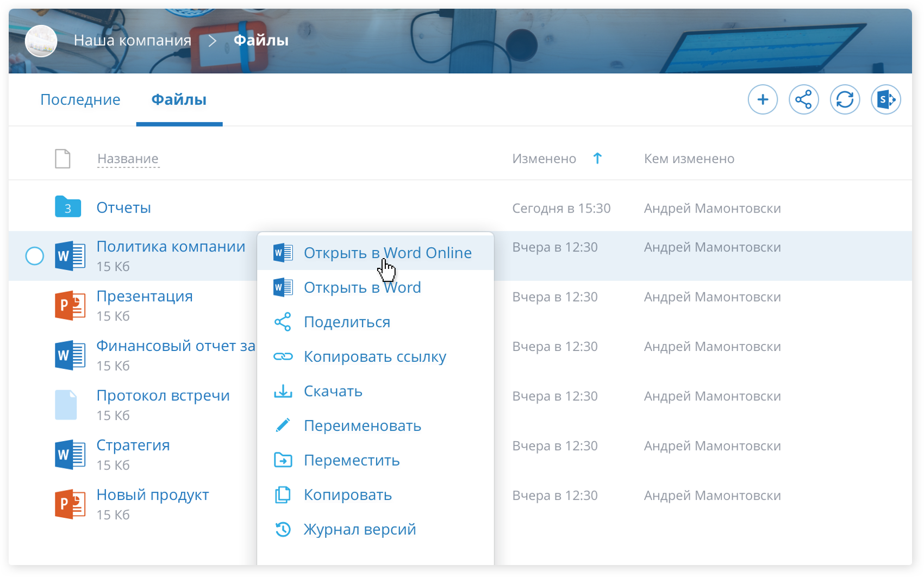This screenshot has height=577, width=924.
Task: Choose Открыть в Word Online menu item
Action: click(x=387, y=253)
